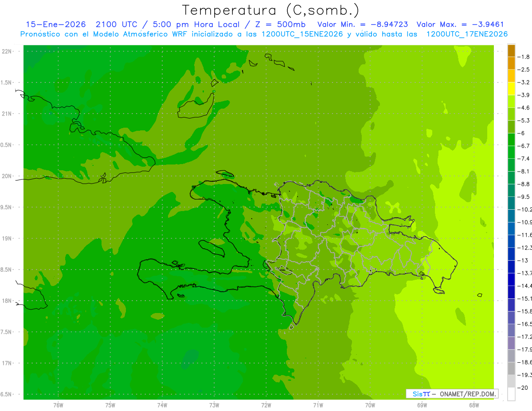
Task: Click the "-8.1" color scale value
Action: (524, 171)
